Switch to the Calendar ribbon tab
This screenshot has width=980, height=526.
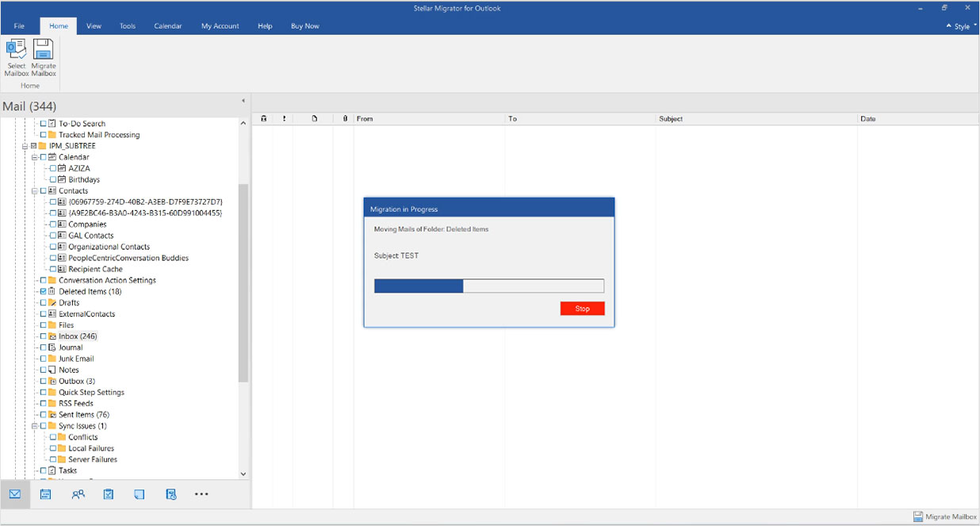click(x=168, y=26)
